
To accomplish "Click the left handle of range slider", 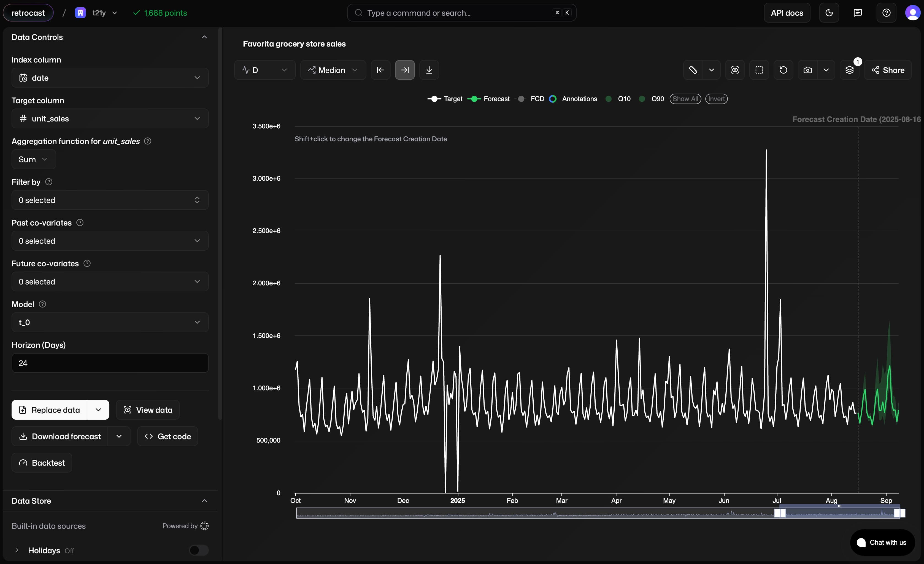I will click(x=780, y=513).
